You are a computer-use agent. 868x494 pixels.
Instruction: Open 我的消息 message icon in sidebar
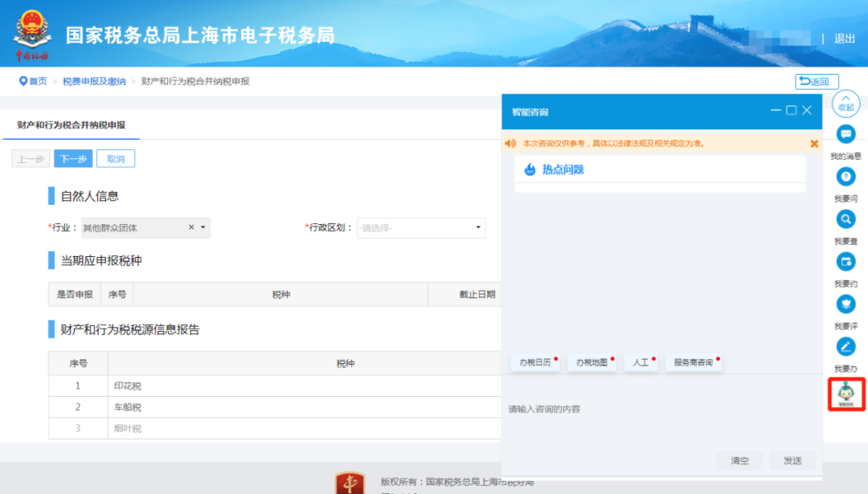845,134
